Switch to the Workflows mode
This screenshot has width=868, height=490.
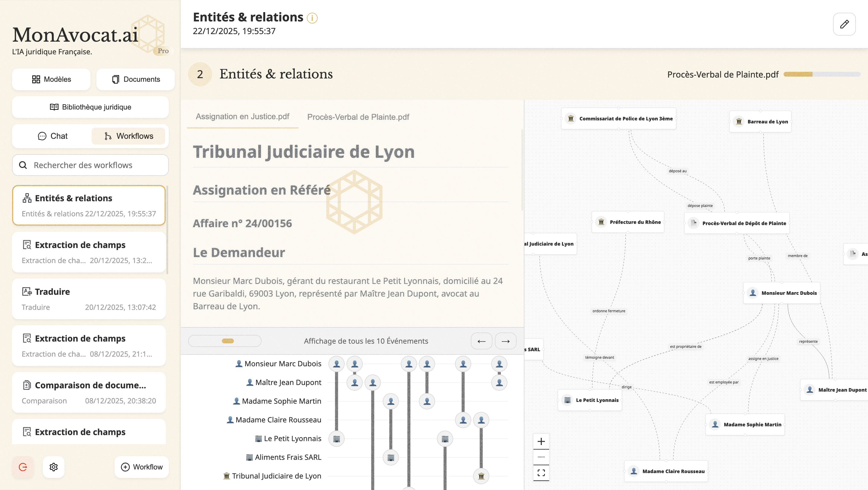point(128,136)
